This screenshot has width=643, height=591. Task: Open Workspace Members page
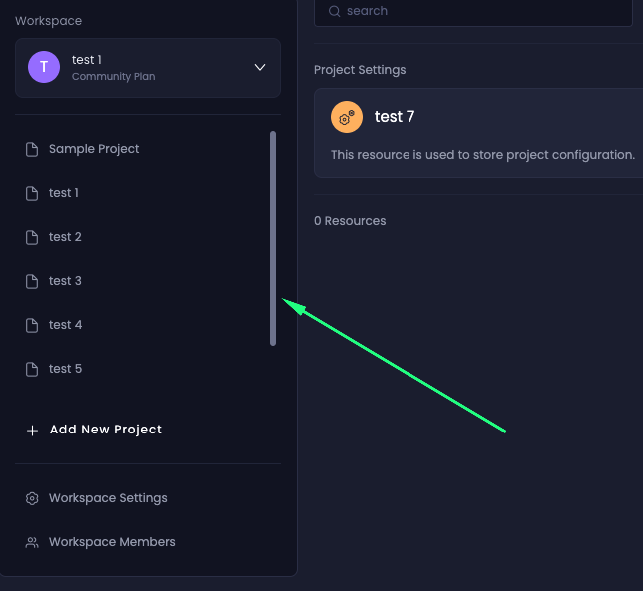tap(112, 542)
